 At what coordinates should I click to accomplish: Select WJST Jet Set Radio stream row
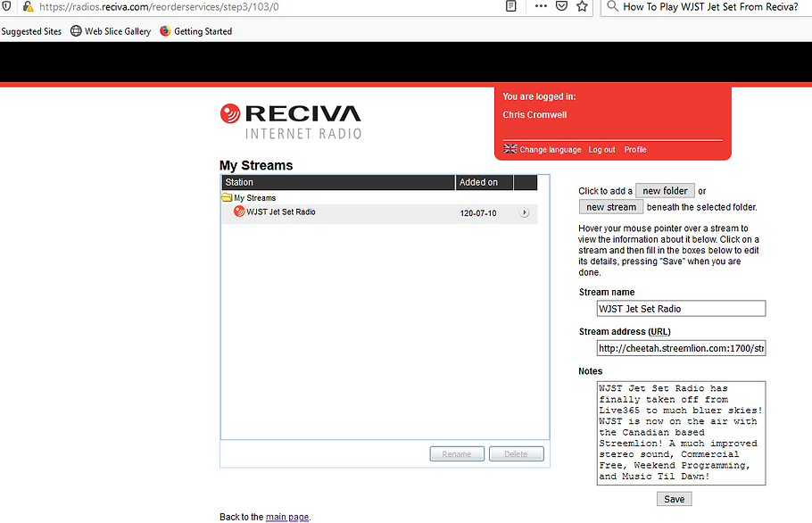click(x=379, y=212)
